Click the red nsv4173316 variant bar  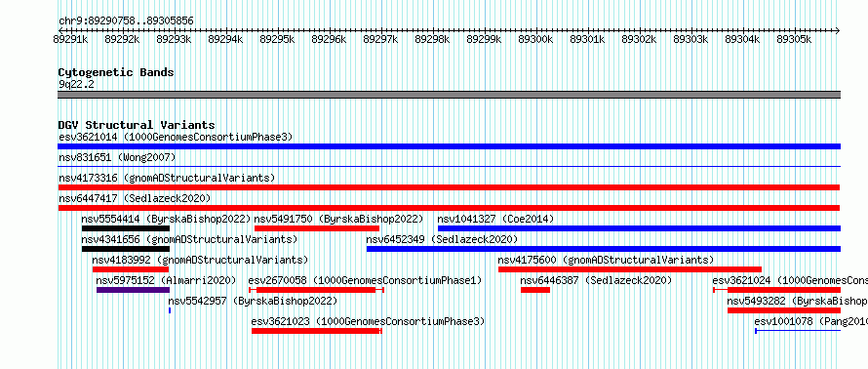click(449, 187)
